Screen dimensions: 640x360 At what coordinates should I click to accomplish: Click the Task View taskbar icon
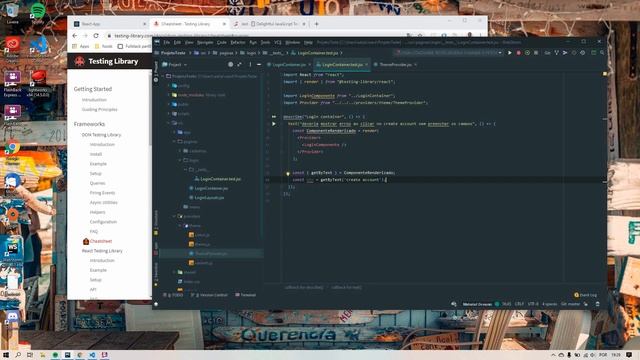[x=29, y=355]
